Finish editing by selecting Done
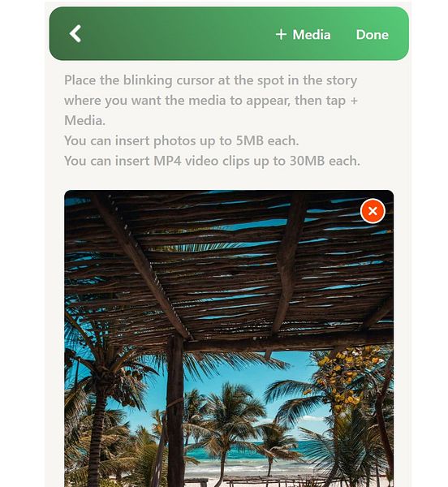This screenshot has width=448, height=487. point(373,34)
